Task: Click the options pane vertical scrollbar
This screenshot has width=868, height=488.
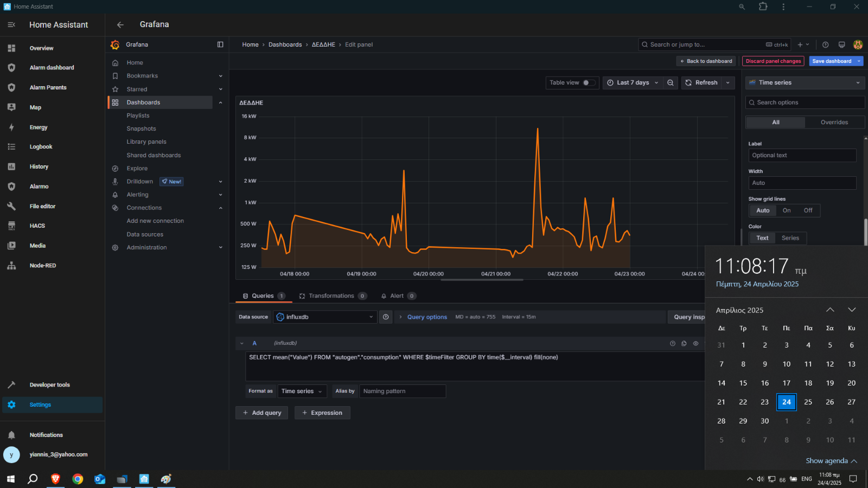Action: [x=865, y=232]
